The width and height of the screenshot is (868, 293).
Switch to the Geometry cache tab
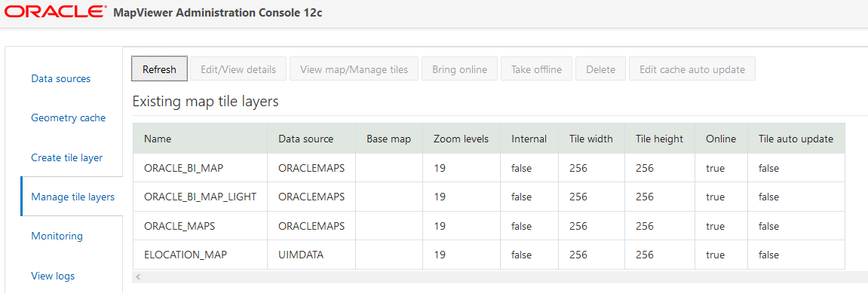coord(68,118)
